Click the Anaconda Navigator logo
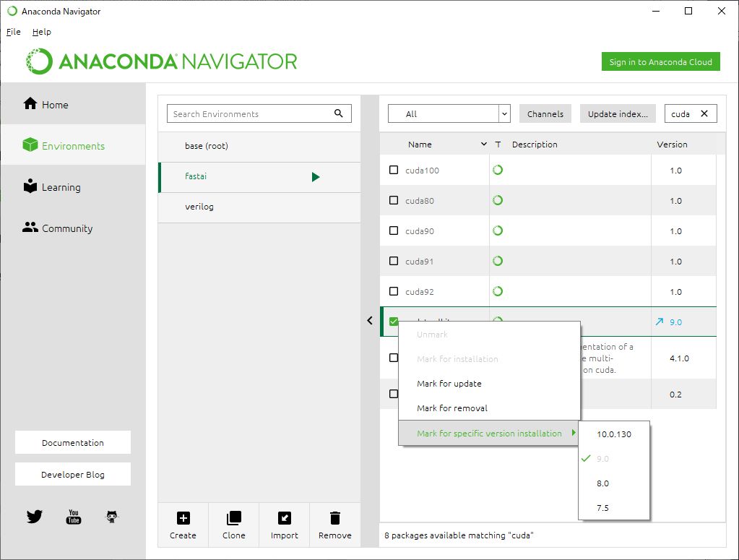Viewport: 739px width, 560px height. click(x=161, y=61)
